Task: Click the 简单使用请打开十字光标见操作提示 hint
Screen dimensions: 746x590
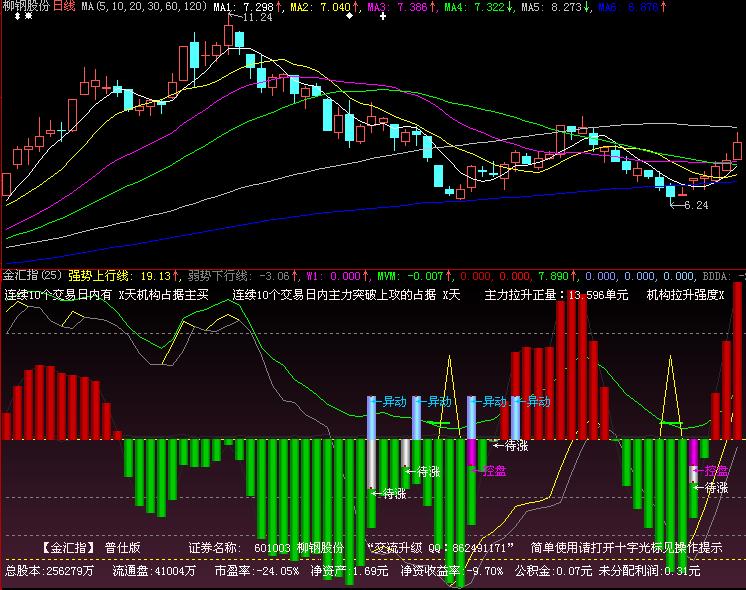Action: (x=626, y=548)
